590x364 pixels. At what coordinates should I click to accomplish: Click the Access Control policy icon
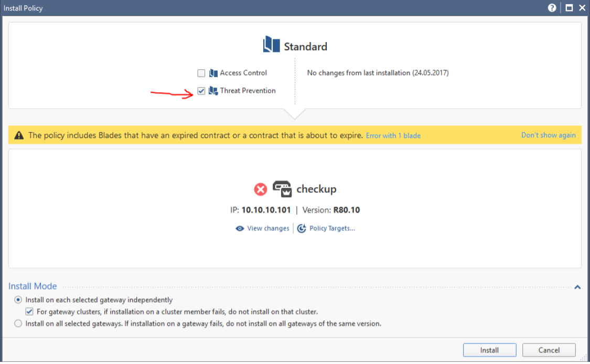coord(213,73)
